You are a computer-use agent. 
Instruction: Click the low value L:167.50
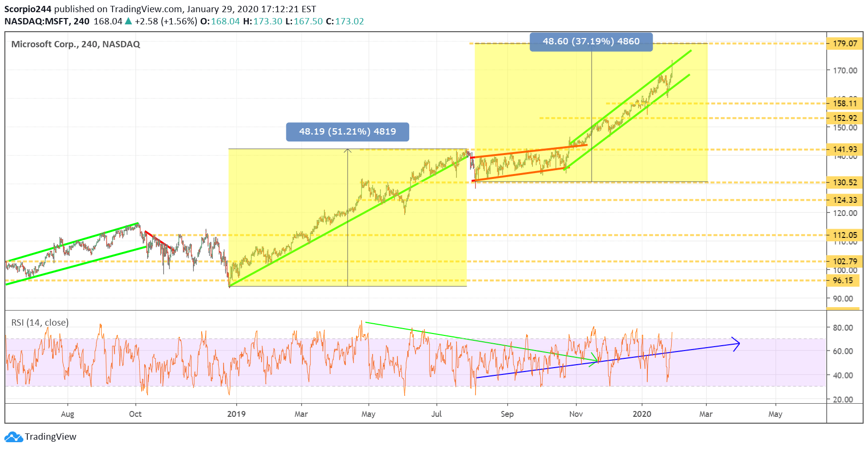click(304, 21)
